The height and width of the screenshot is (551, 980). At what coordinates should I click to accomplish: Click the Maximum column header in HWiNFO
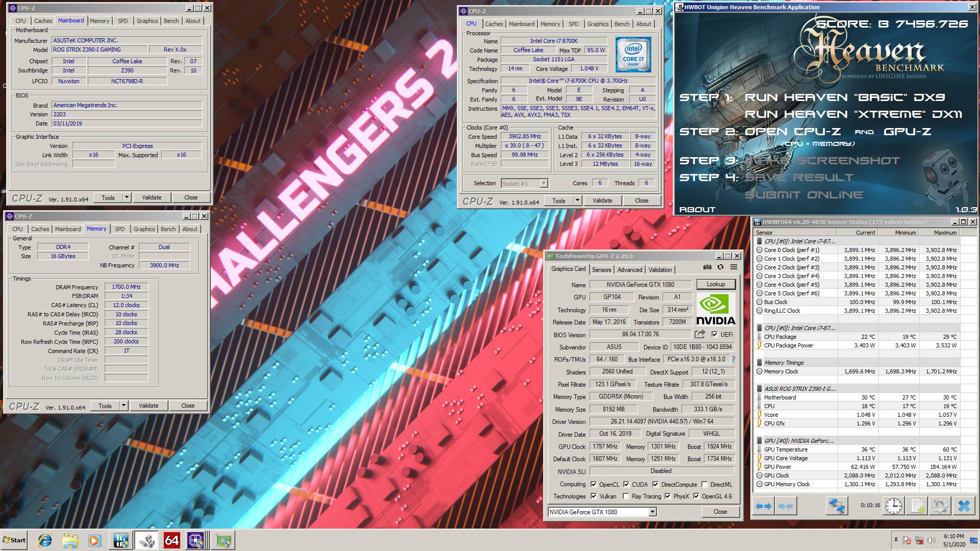tap(940, 233)
